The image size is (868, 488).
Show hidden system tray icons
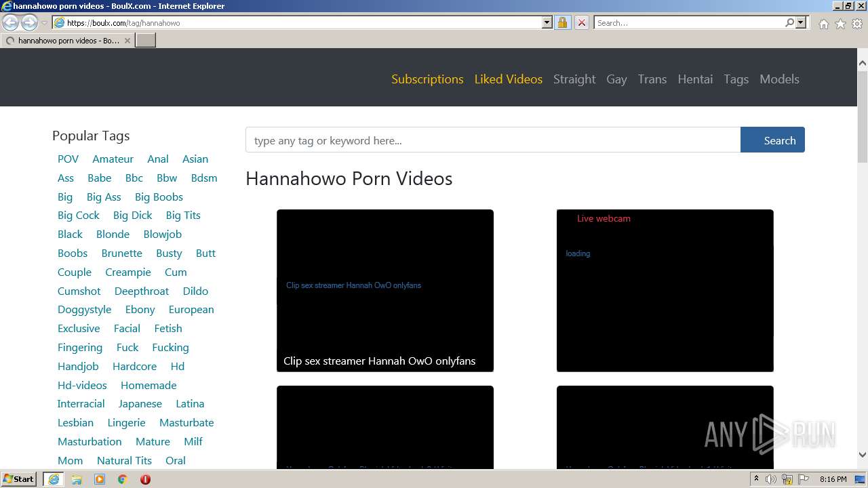click(756, 479)
